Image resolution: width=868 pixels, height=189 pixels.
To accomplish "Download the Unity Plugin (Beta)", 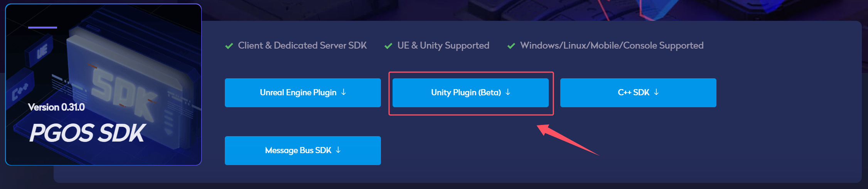I will click(470, 93).
